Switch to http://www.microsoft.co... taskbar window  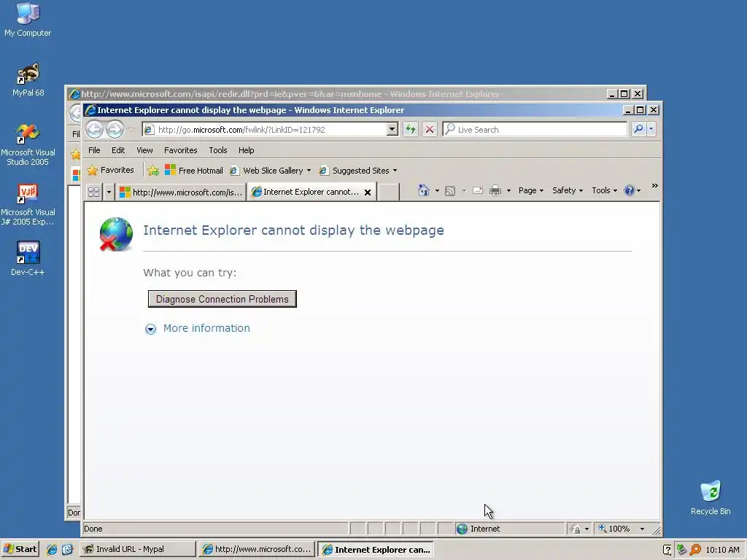coord(257,549)
